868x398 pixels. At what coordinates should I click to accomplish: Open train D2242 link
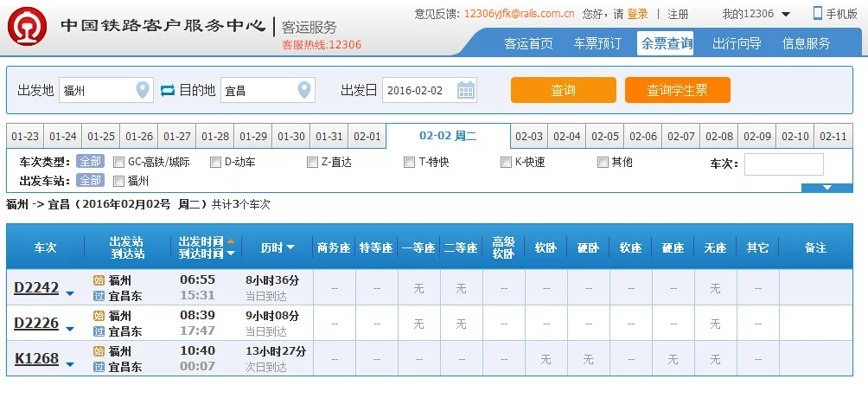(36, 288)
